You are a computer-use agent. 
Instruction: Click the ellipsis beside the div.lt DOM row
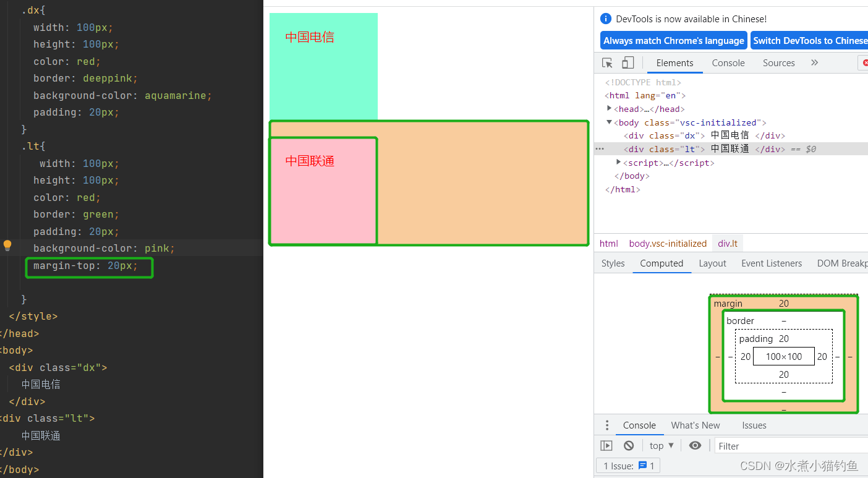coord(600,149)
